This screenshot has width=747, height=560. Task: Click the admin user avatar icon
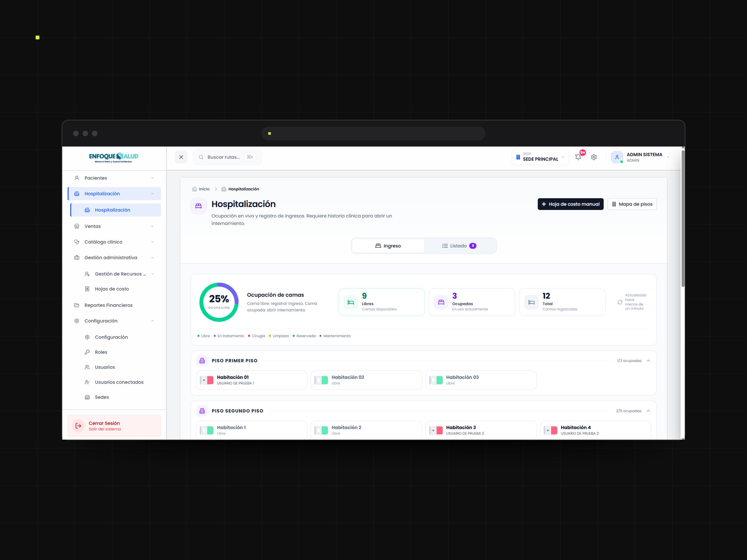pos(617,157)
